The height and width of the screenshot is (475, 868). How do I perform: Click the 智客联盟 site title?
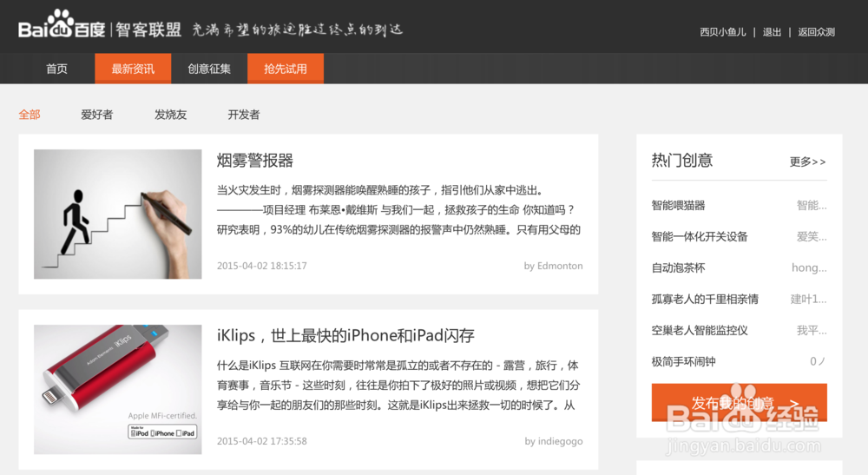pyautogui.click(x=148, y=30)
